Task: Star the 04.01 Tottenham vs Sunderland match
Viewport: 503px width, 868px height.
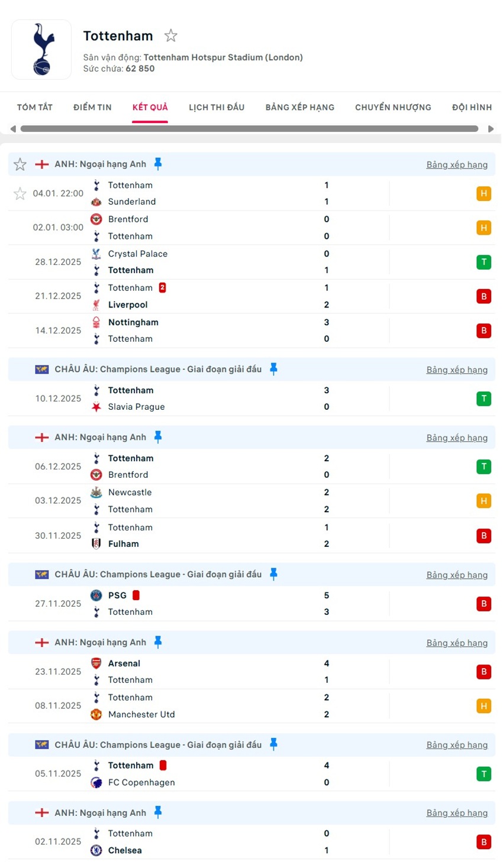Action: pos(20,193)
